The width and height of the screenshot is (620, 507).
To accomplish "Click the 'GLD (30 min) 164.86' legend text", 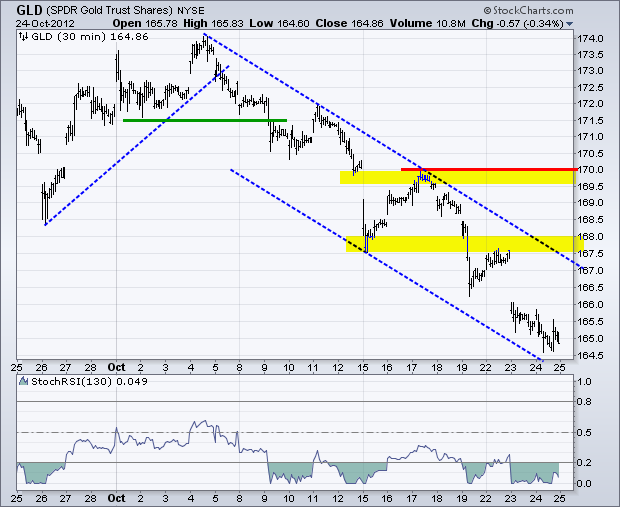I will click(90, 37).
